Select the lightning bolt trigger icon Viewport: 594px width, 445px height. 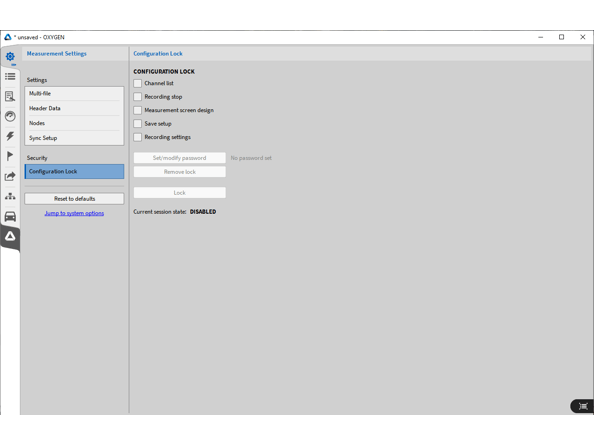(x=10, y=136)
